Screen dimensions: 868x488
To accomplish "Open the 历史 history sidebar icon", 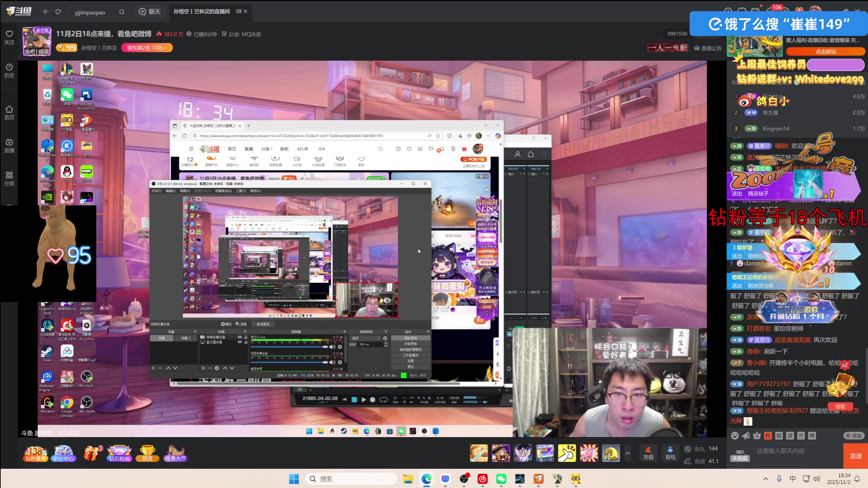I will [9, 70].
